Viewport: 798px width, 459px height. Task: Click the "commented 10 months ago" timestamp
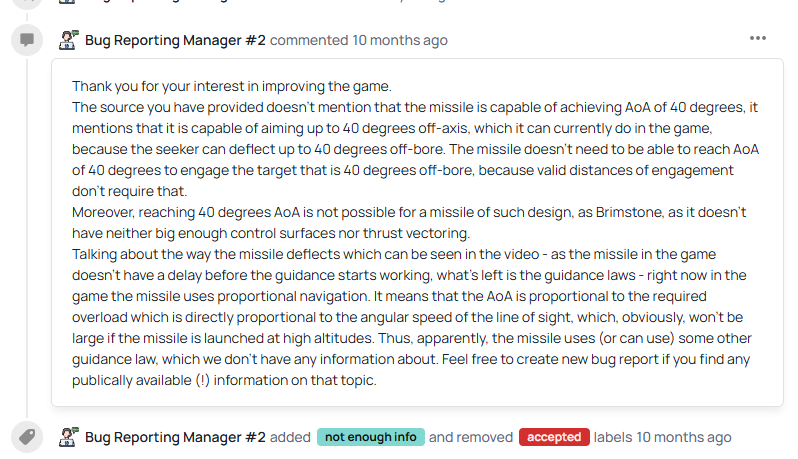coord(359,41)
